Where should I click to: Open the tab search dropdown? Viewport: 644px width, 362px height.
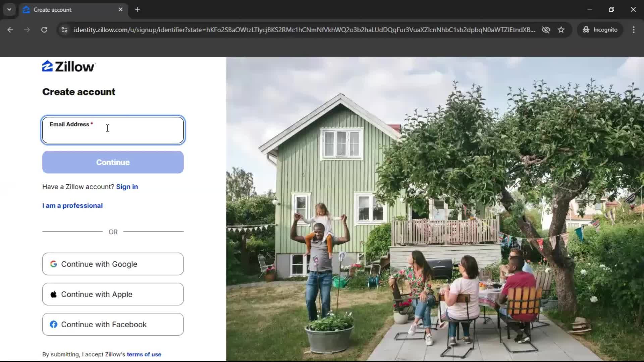9,9
